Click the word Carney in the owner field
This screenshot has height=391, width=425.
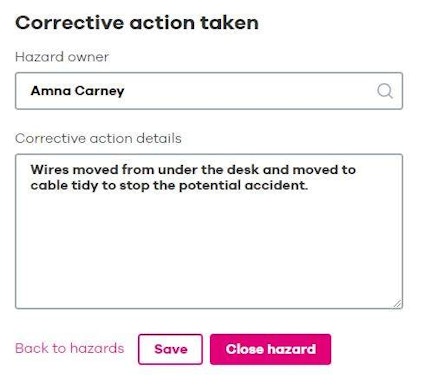100,91
